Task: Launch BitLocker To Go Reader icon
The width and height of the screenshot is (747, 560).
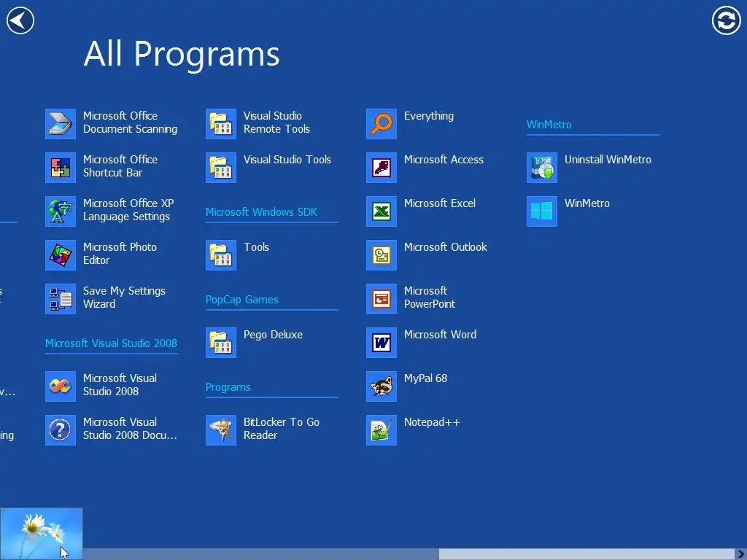Action: tap(221, 430)
